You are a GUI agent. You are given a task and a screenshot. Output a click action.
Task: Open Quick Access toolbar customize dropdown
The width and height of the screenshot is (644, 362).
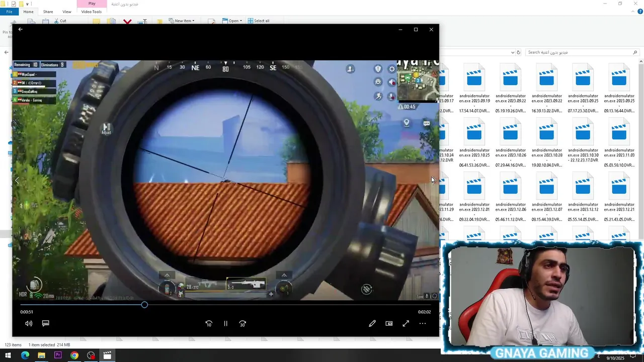27,4
